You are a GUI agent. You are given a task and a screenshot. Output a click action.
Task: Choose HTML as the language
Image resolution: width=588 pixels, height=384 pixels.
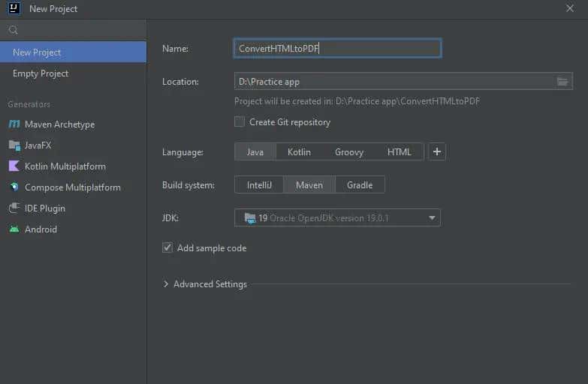[399, 152]
